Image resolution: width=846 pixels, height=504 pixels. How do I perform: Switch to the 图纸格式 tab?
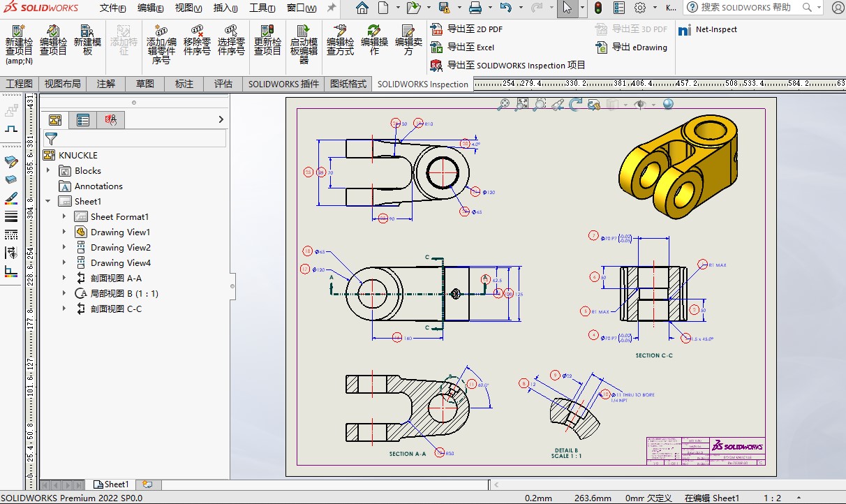click(348, 84)
